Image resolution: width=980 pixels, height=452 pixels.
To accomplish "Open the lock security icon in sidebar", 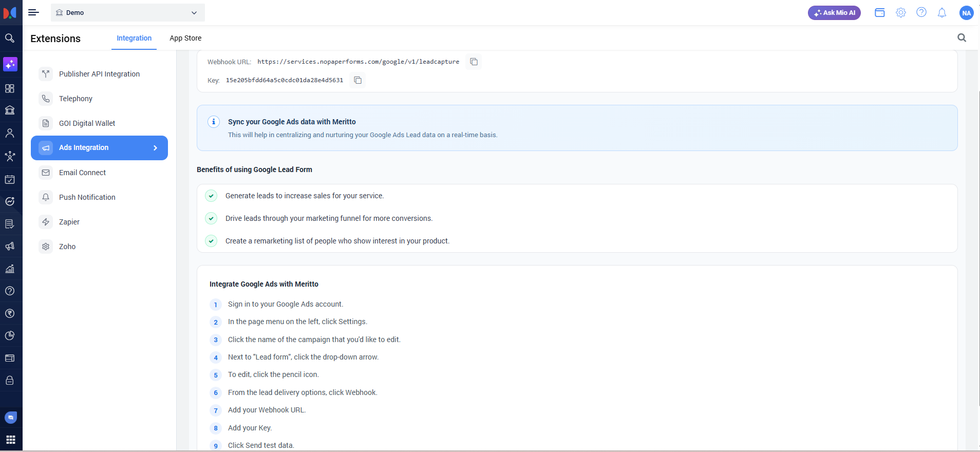I will click(x=10, y=381).
